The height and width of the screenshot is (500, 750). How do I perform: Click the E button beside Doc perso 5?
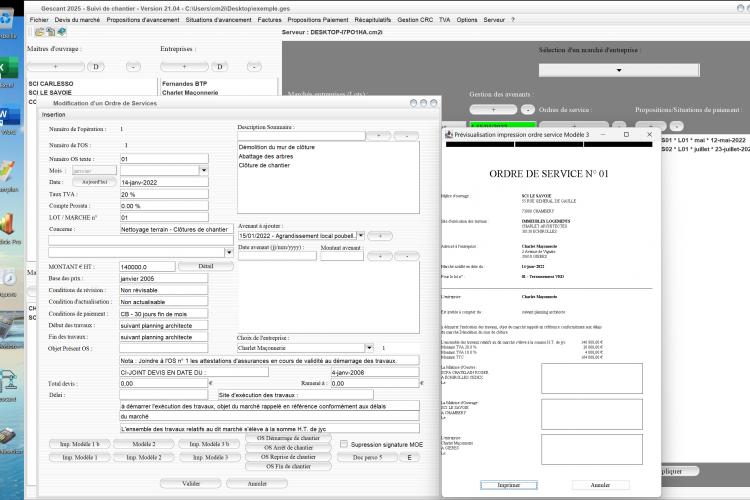409,457
